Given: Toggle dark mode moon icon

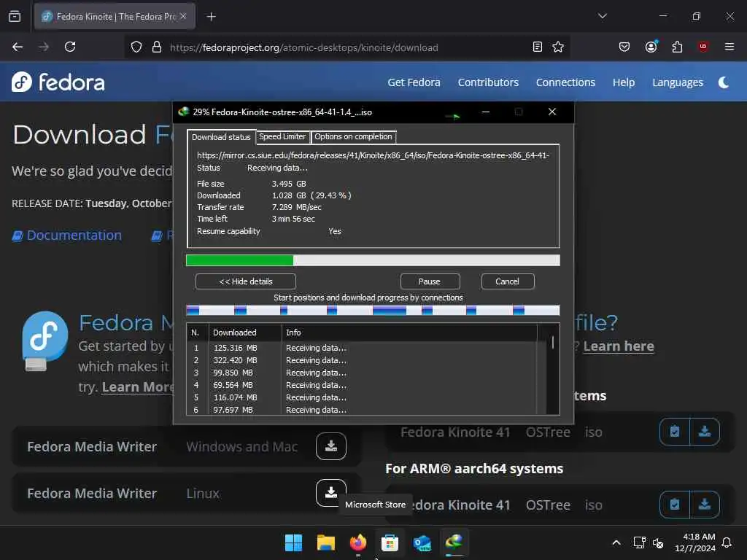Looking at the screenshot, I should coord(724,82).
